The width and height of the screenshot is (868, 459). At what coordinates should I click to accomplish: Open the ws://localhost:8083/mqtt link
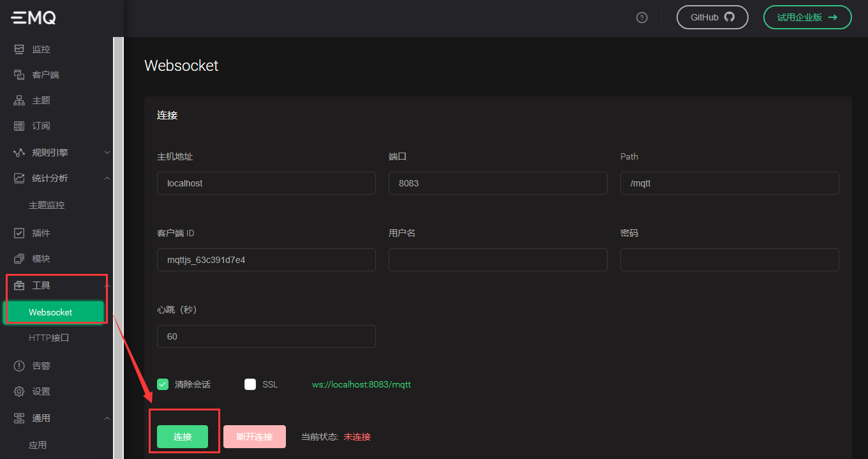tap(361, 384)
